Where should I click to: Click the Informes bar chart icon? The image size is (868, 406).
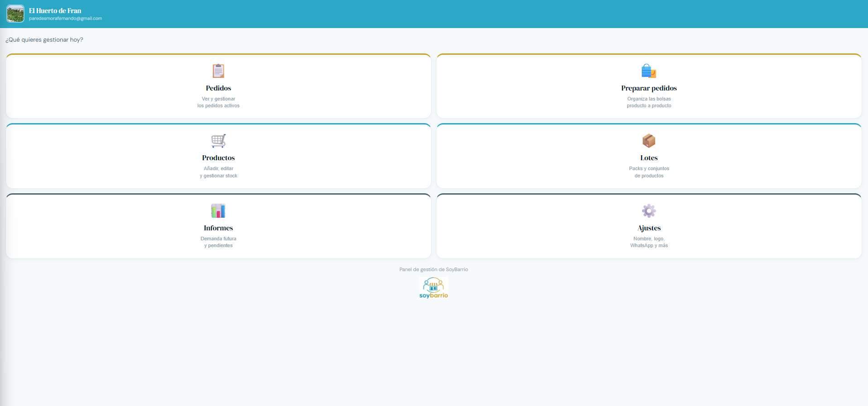tap(218, 211)
